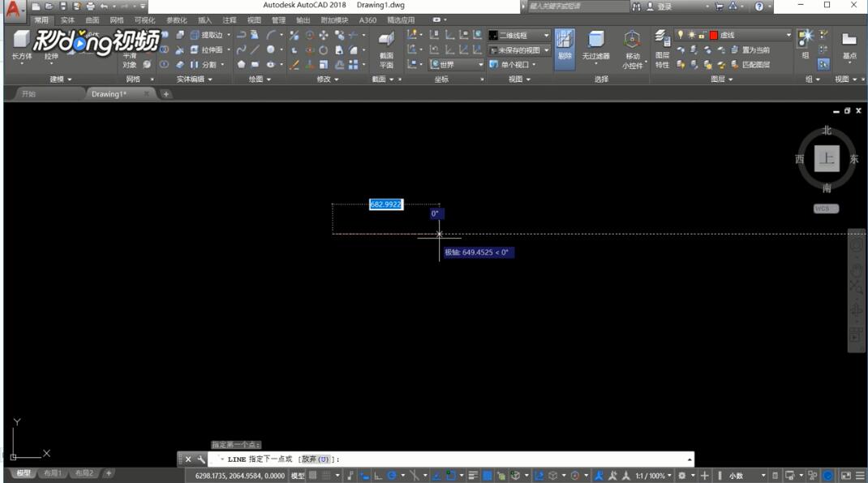
Task: Toggle clean screen icon in status bar
Action: [x=846, y=475]
